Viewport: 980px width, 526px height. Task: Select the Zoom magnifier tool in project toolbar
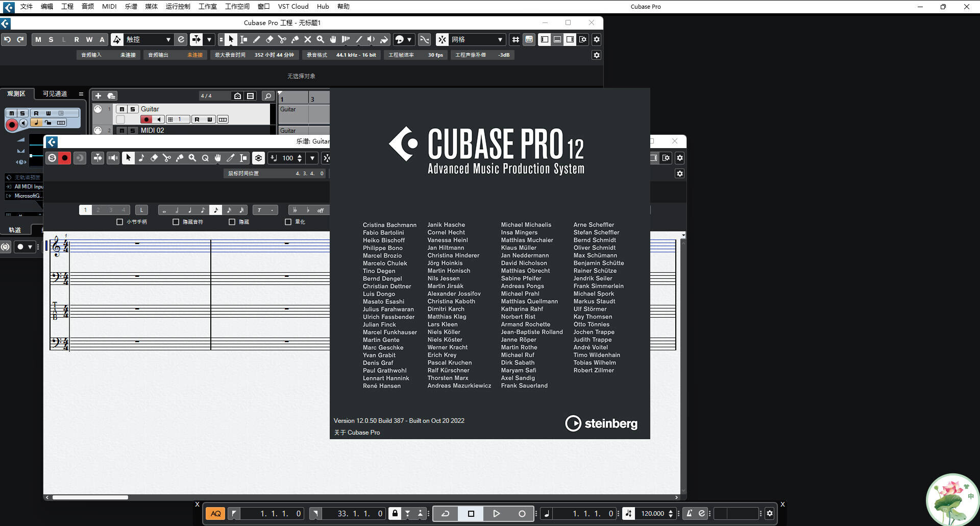point(321,39)
